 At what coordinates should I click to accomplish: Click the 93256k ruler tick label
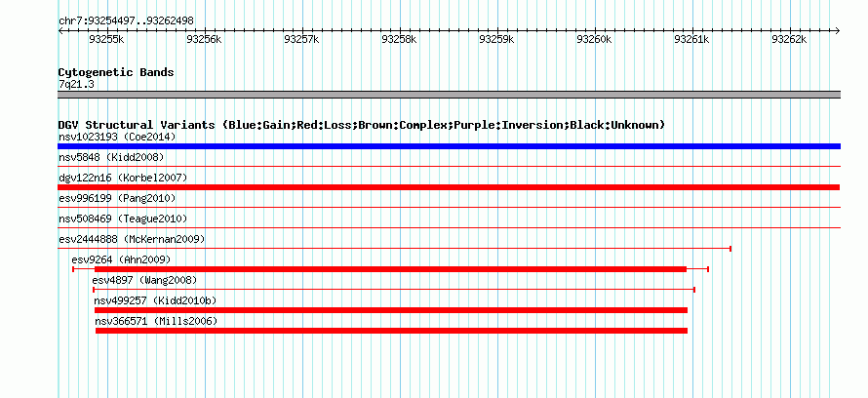(x=204, y=39)
